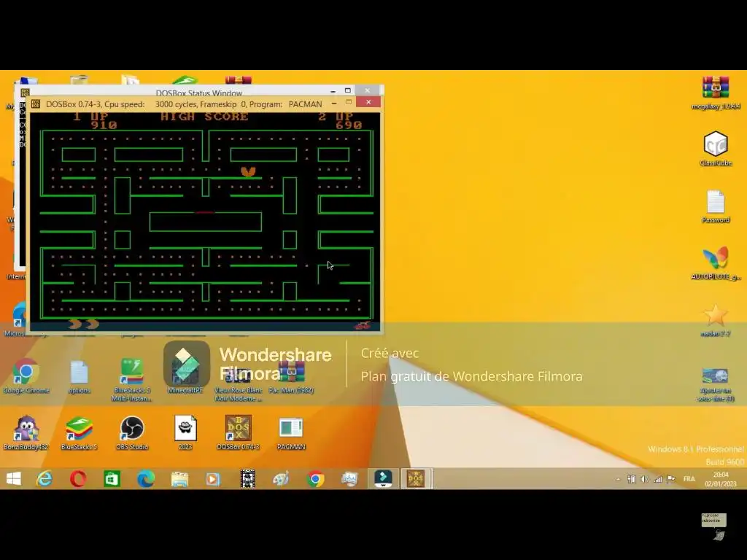Viewport: 747px width, 560px height.
Task: Select the Password text file icon
Action: 716,206
